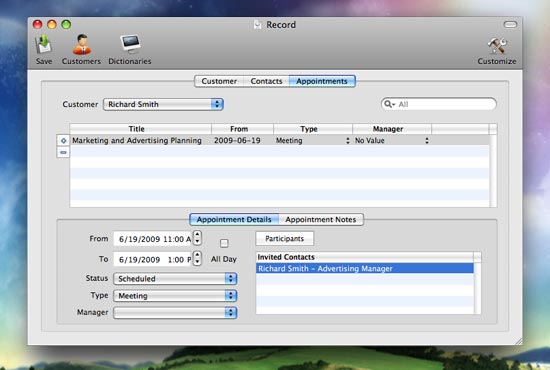Switch to the Contacts tab
The image size is (550, 370).
point(266,81)
